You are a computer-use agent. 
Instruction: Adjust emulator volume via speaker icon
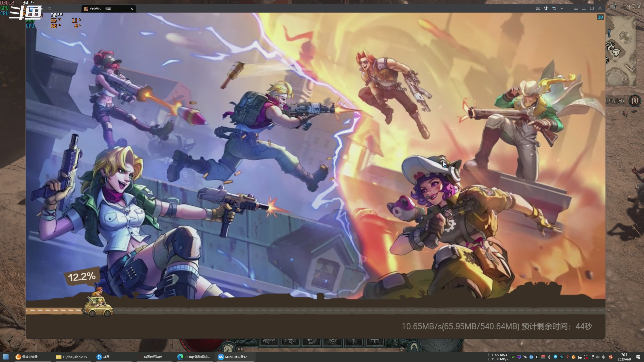click(x=546, y=8)
